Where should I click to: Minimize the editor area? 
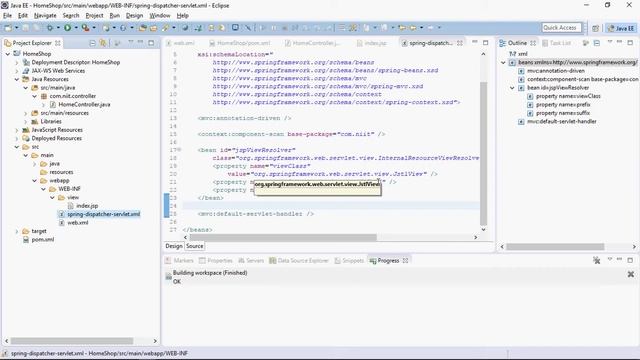click(475, 42)
